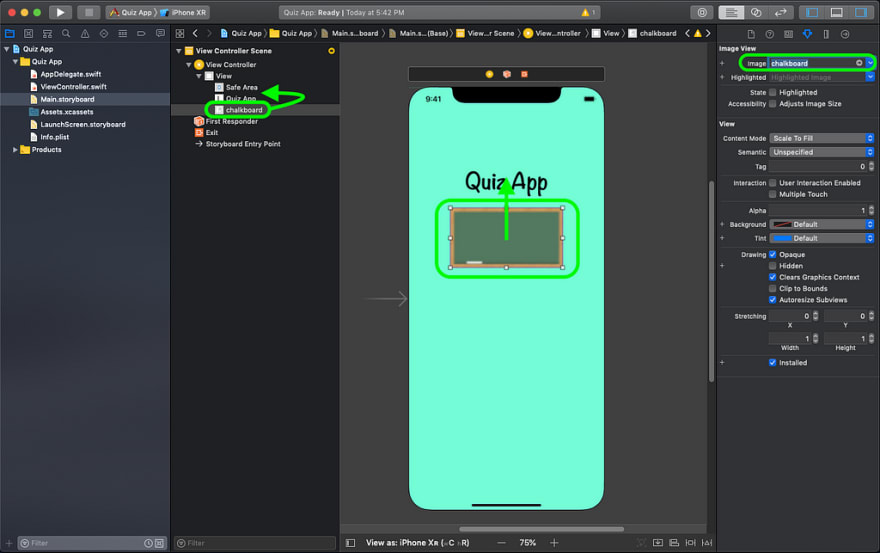Open the Debug navigator

point(122,34)
